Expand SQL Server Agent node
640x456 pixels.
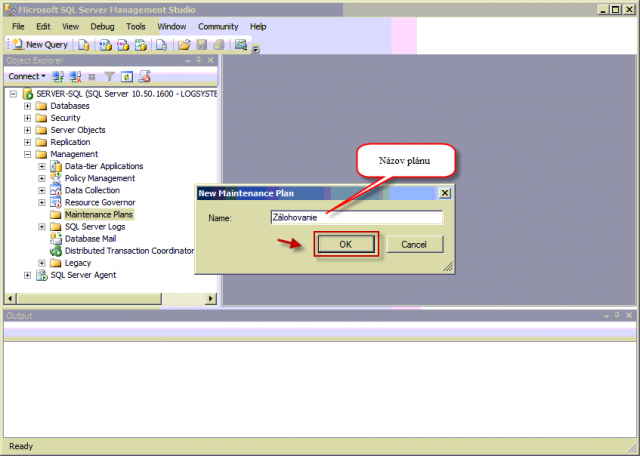27,275
